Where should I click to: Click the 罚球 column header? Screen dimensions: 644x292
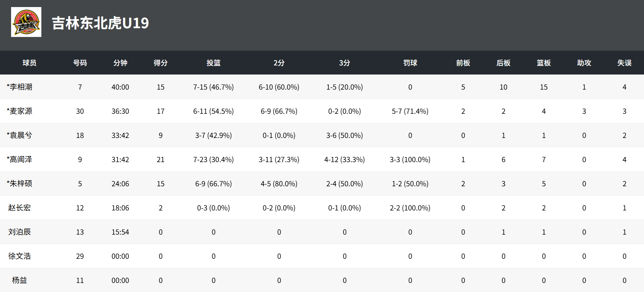(410, 63)
